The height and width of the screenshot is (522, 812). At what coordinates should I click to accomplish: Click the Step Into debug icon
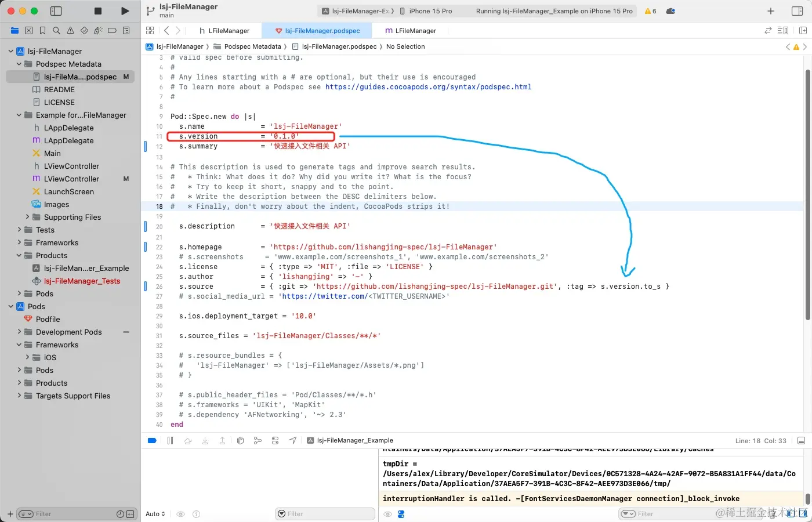(x=205, y=441)
